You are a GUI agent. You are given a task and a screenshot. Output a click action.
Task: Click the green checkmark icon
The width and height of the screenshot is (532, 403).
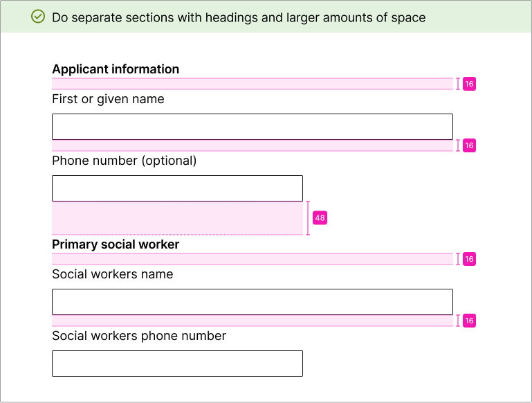click(x=39, y=17)
